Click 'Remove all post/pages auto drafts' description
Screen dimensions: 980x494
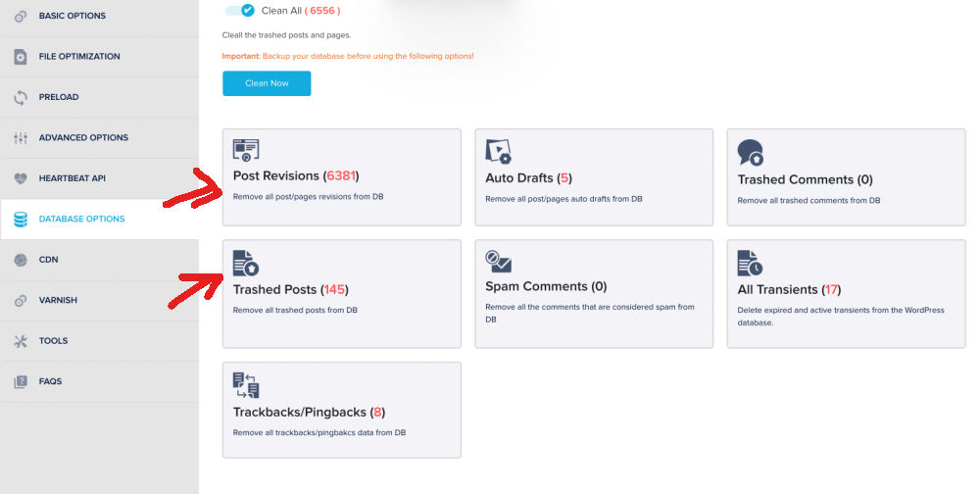coord(563,199)
